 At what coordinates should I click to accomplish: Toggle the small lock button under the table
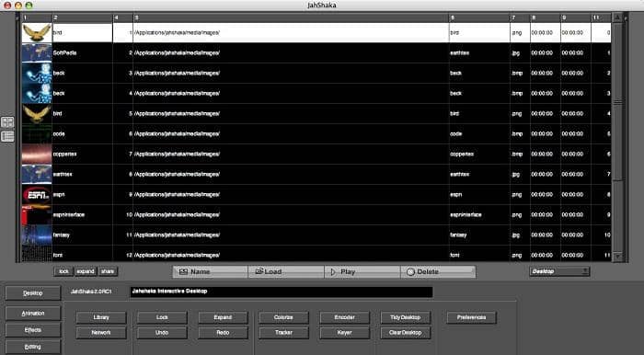63,271
